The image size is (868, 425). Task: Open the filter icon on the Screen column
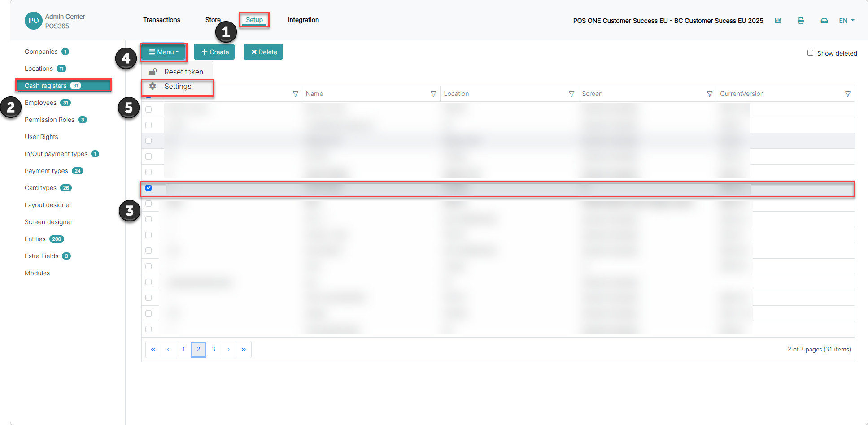[x=710, y=94]
